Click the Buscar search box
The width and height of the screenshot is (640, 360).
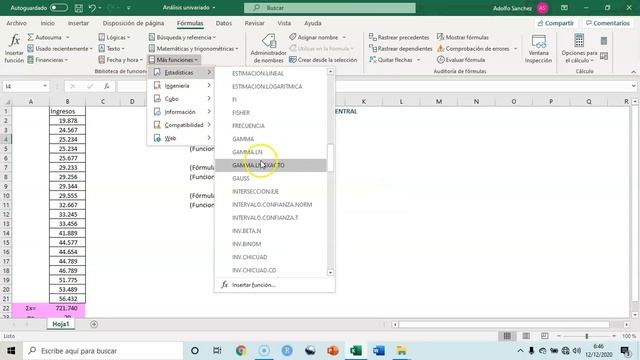pyautogui.click(x=330, y=8)
